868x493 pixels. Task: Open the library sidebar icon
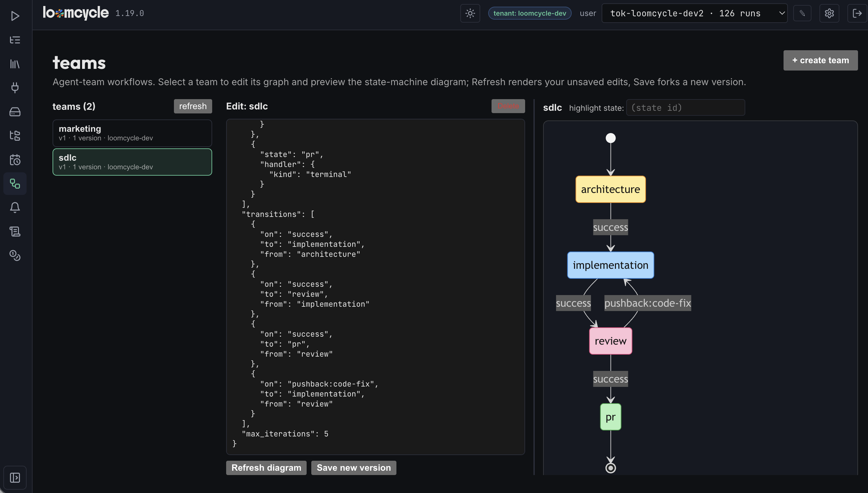(x=15, y=64)
